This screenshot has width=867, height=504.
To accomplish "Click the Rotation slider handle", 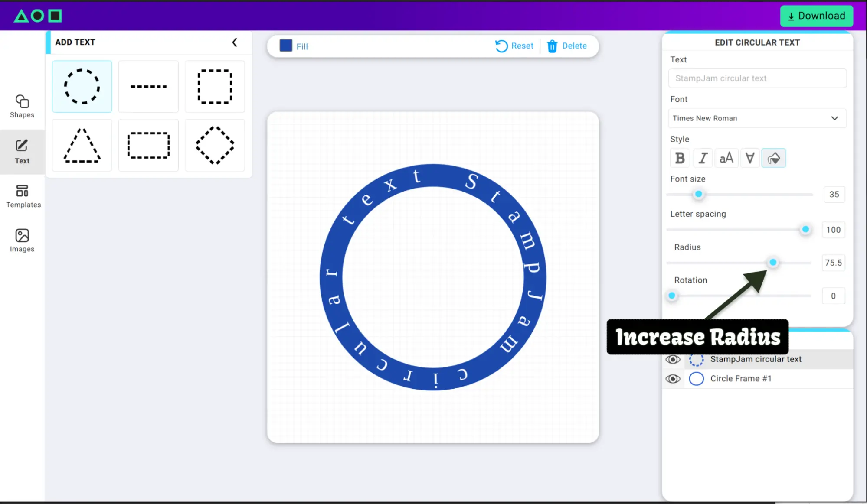I will [672, 296].
